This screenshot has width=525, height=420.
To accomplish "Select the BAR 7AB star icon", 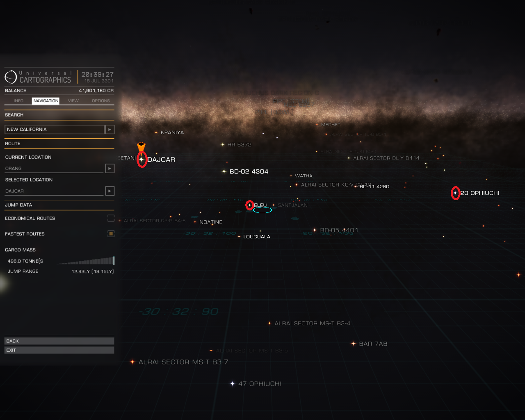I will (354, 344).
